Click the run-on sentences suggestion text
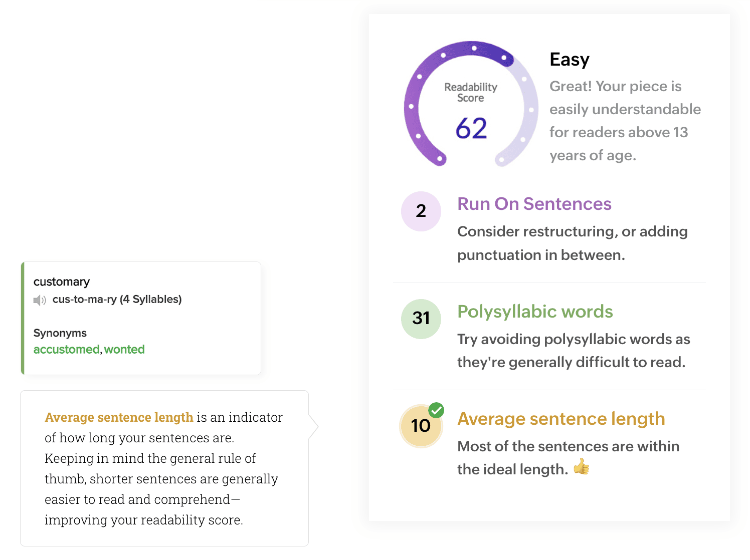The image size is (750, 560). (x=572, y=243)
